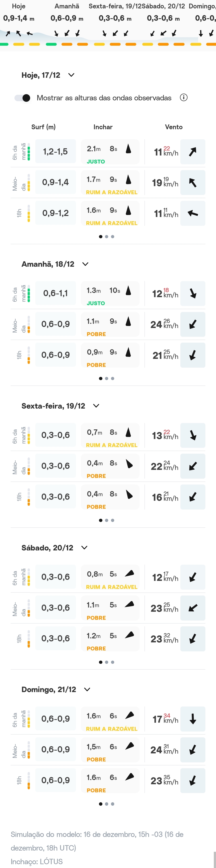This screenshot has height=868, width=216.
Task: Collapse the 'Domingo, 21/12' section chevron
Action: tap(87, 689)
